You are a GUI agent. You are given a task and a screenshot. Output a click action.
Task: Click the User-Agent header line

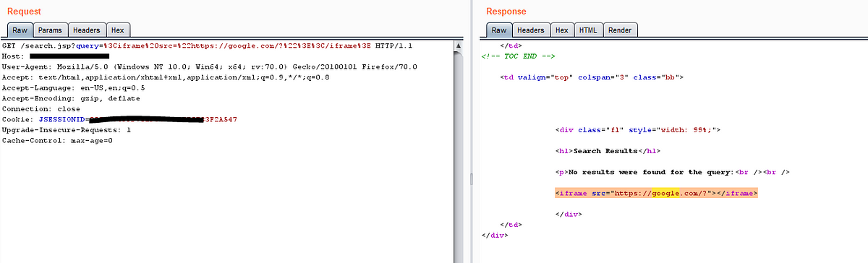[x=210, y=66]
